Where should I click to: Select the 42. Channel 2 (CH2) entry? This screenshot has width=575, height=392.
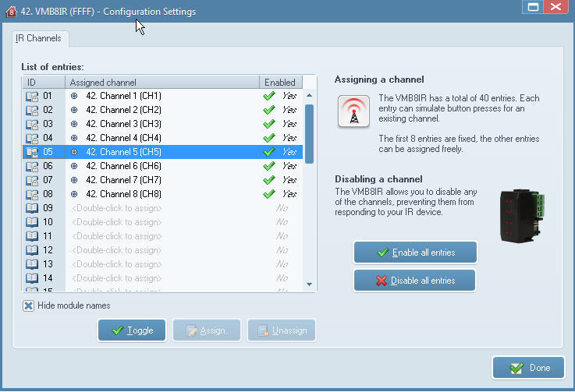[163, 110]
